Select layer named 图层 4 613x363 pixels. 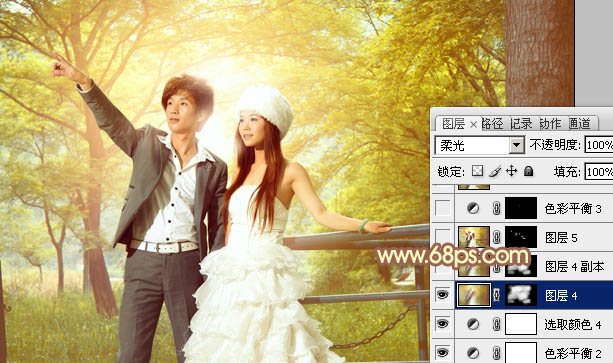click(561, 296)
